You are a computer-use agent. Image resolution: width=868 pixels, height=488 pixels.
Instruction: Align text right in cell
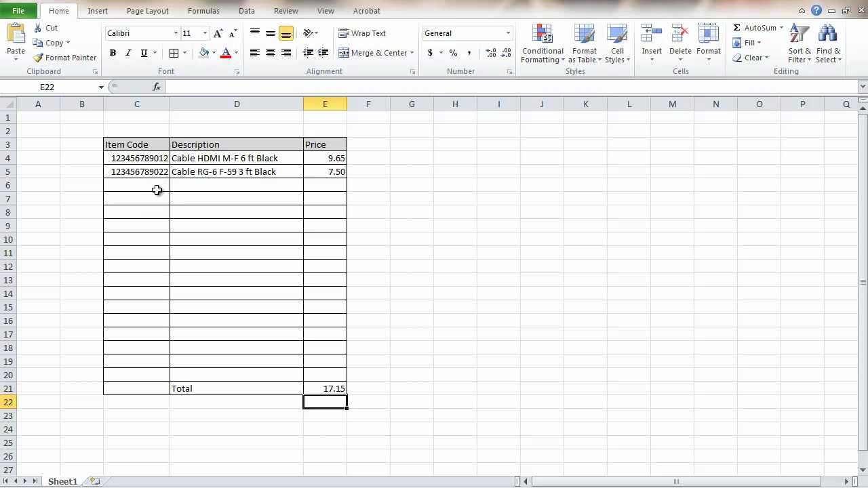[286, 53]
